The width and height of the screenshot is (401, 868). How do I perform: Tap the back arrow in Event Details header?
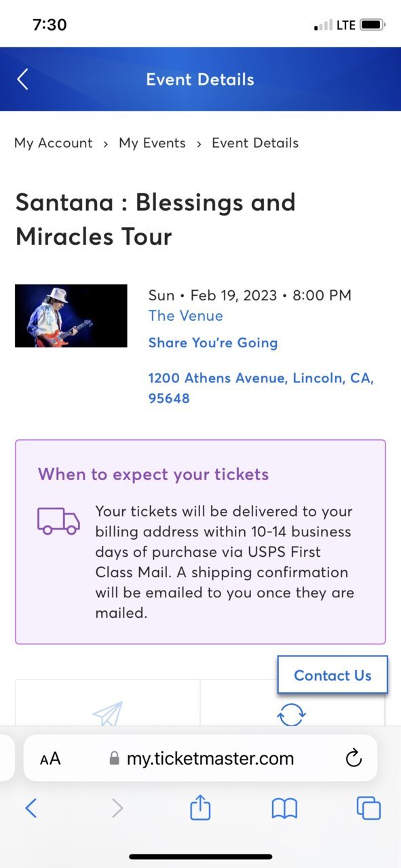(x=22, y=79)
